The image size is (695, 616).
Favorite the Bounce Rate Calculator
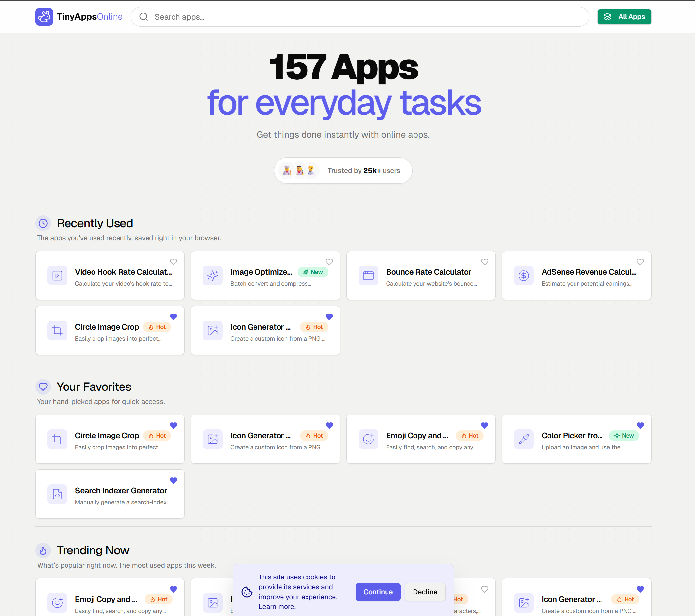point(485,262)
